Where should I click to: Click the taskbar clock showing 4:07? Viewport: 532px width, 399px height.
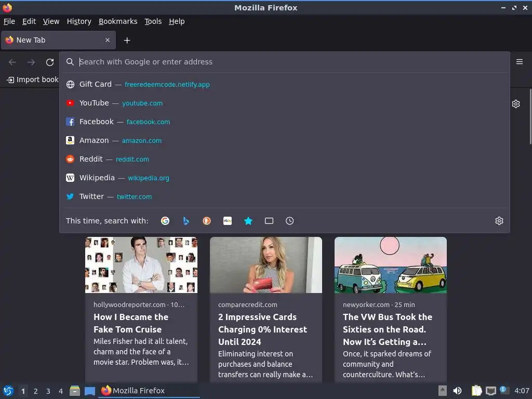coord(522,391)
